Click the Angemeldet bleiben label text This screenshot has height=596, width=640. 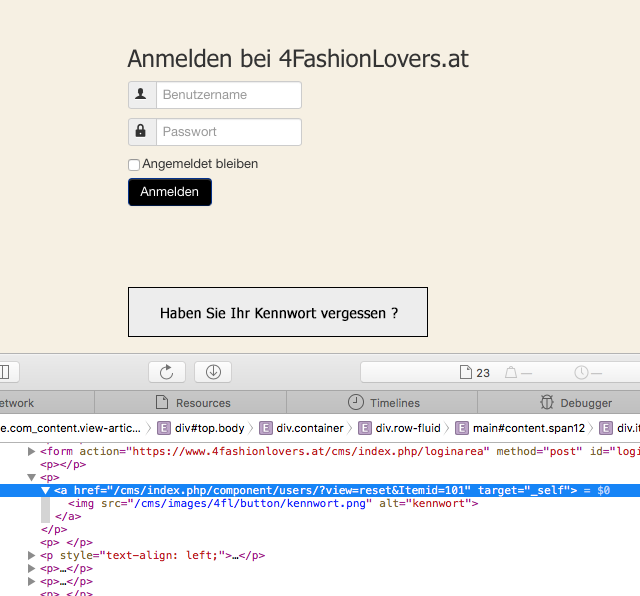[200, 164]
